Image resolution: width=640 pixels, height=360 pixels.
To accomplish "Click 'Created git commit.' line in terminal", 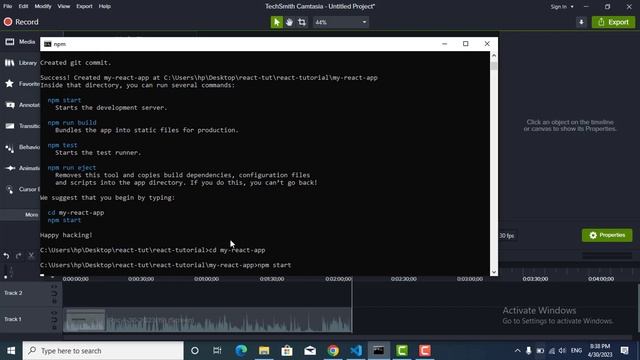I will click(76, 62).
